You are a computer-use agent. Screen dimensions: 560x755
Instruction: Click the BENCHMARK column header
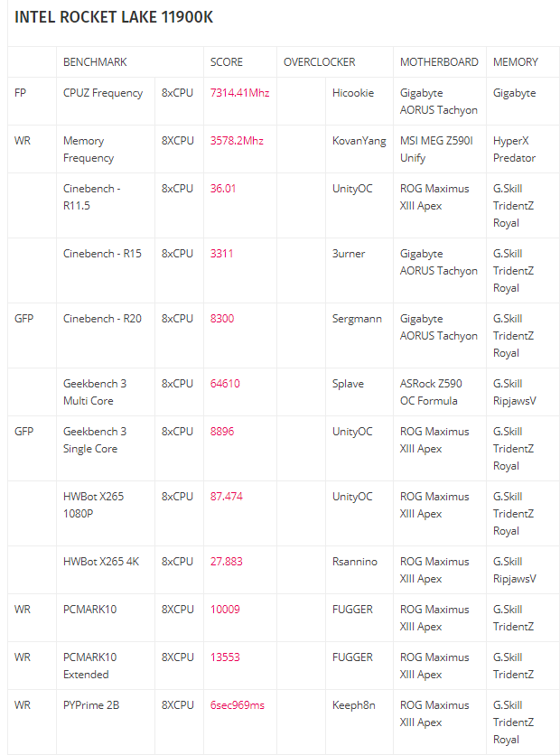[95, 62]
